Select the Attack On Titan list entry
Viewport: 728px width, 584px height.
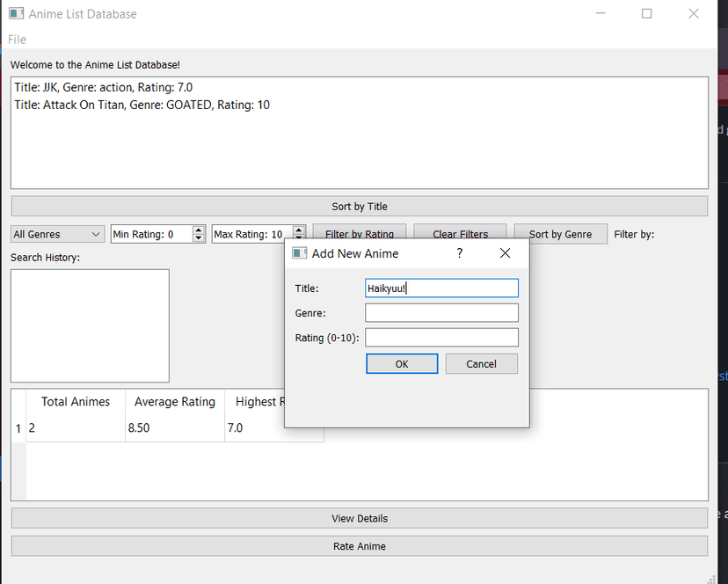[x=142, y=106]
